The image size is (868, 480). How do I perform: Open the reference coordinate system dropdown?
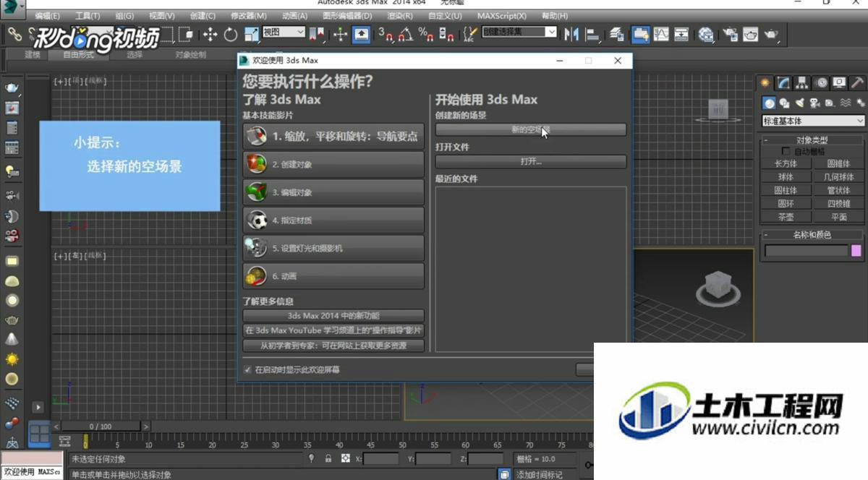pos(284,32)
